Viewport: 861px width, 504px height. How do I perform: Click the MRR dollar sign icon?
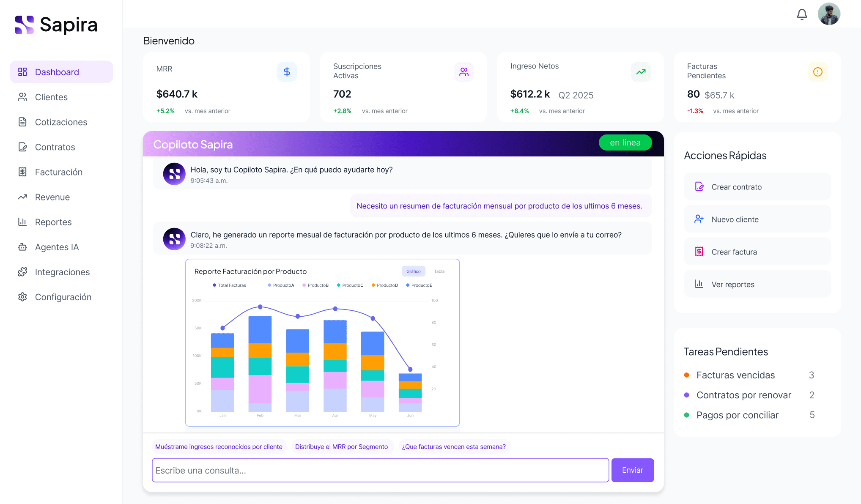click(x=287, y=72)
